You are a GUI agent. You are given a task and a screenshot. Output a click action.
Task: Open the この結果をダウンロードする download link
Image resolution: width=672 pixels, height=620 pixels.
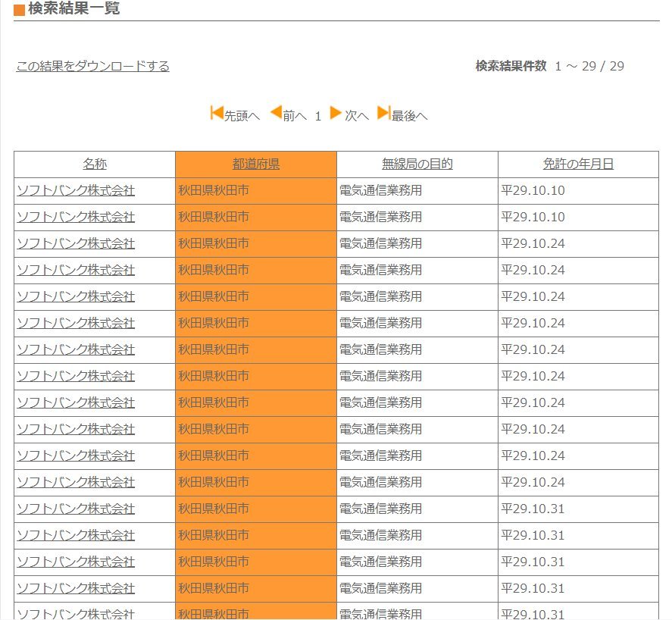click(x=92, y=66)
